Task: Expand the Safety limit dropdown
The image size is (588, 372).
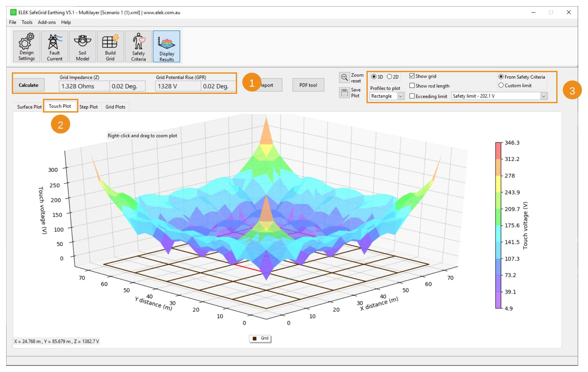Action: coord(544,96)
